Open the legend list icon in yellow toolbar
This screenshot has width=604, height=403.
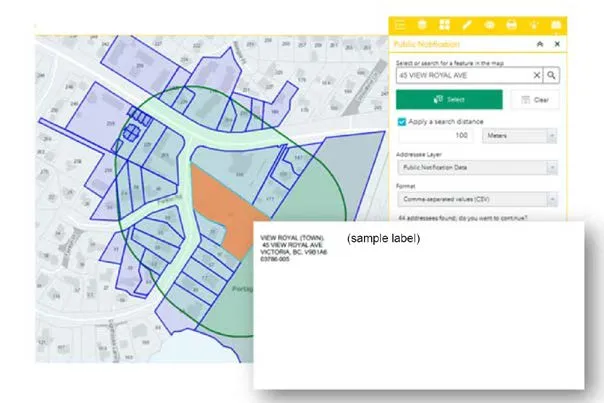pyautogui.click(x=400, y=25)
